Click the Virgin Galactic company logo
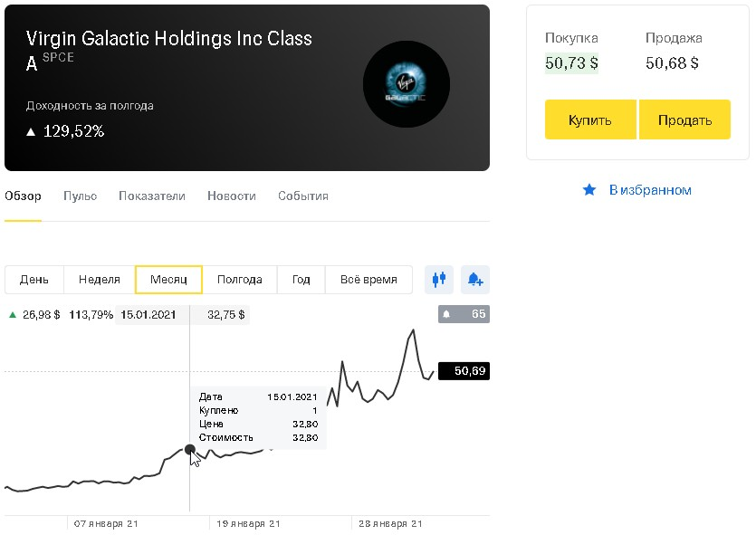756x535 pixels. (407, 84)
